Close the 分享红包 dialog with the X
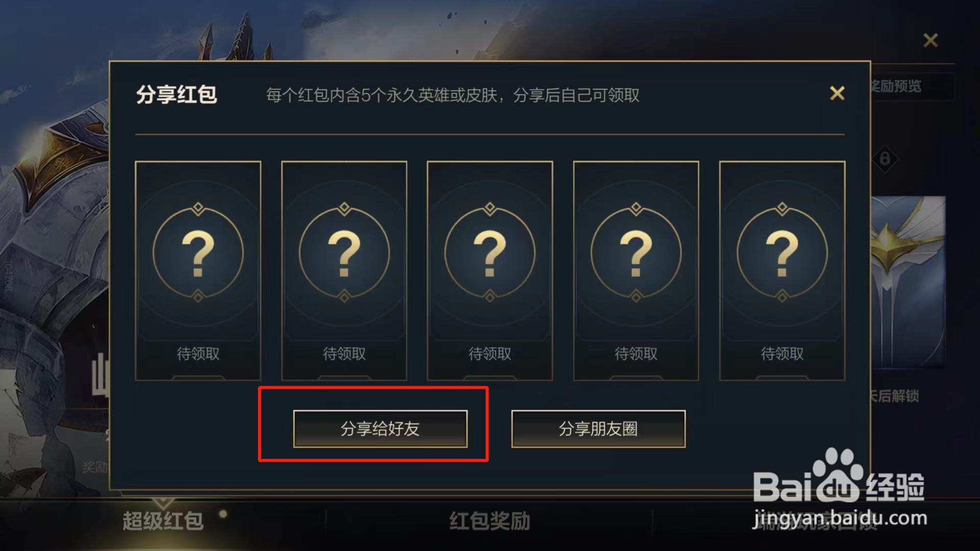 (x=837, y=93)
